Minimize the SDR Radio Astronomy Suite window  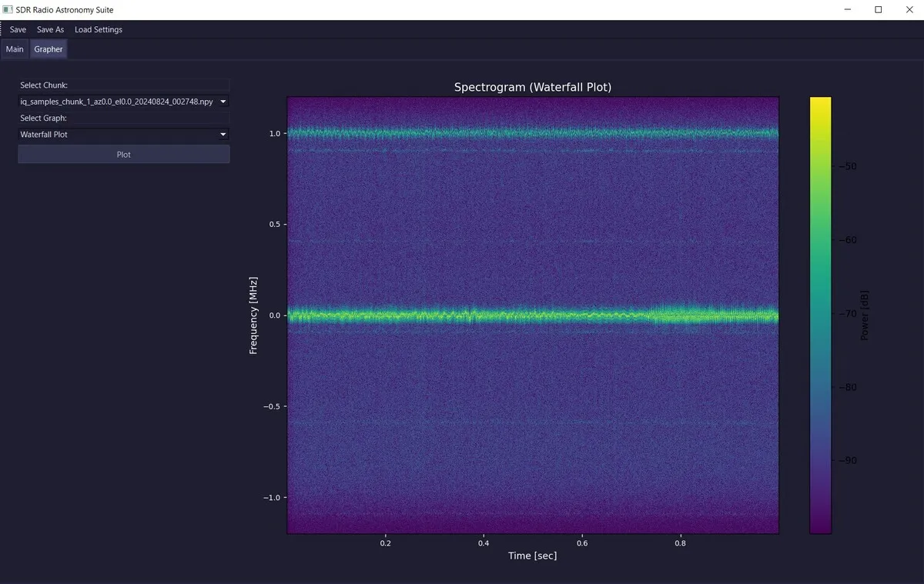(847, 9)
